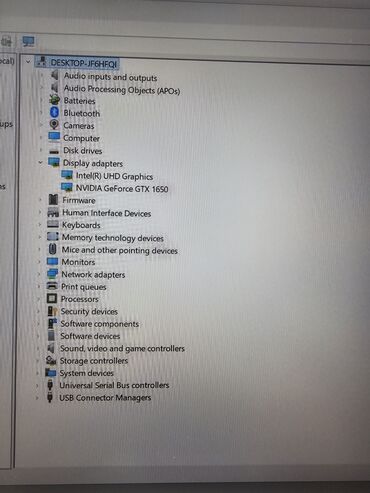Select the Software components label
This screenshot has width=370, height=493.
click(100, 324)
